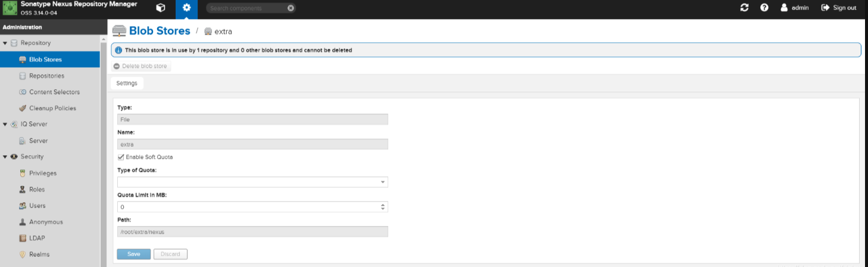
Task: Collapse the IQ Server tree node
Action: point(5,124)
